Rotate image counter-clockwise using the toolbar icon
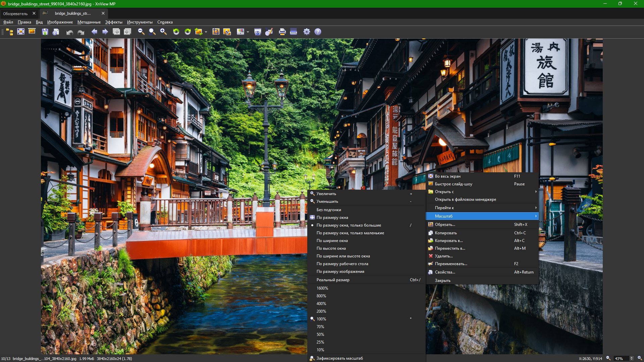Screen dimensions: 644x362 point(176,32)
